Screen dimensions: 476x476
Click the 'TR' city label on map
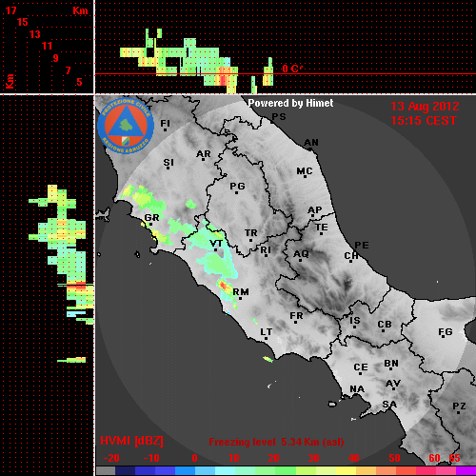click(x=251, y=233)
